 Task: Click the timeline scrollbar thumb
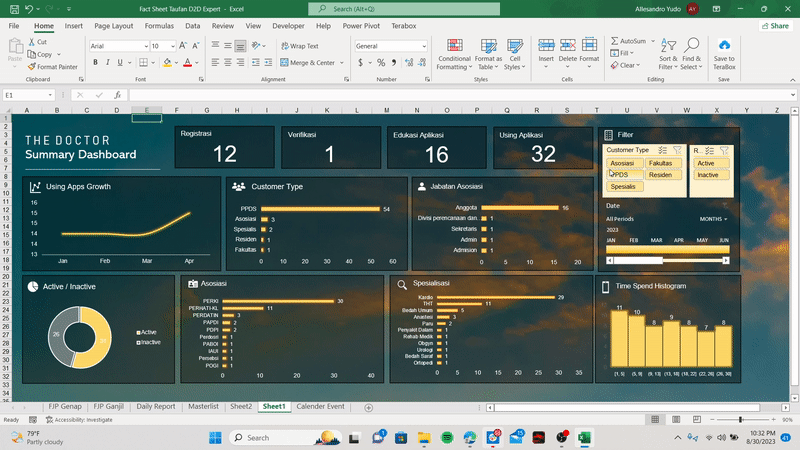(x=638, y=261)
